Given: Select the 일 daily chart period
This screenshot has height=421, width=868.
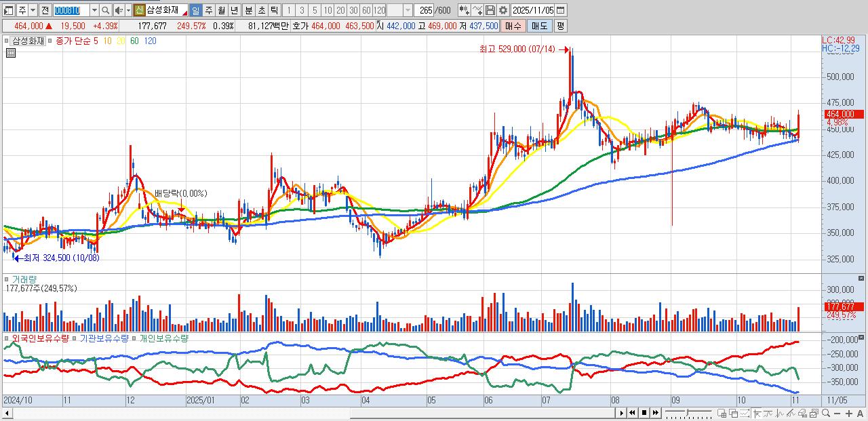Looking at the screenshot, I should 195,10.
